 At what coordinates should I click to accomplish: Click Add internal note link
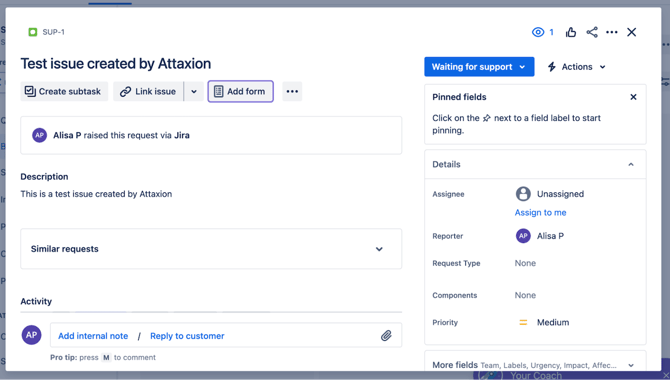tap(93, 336)
